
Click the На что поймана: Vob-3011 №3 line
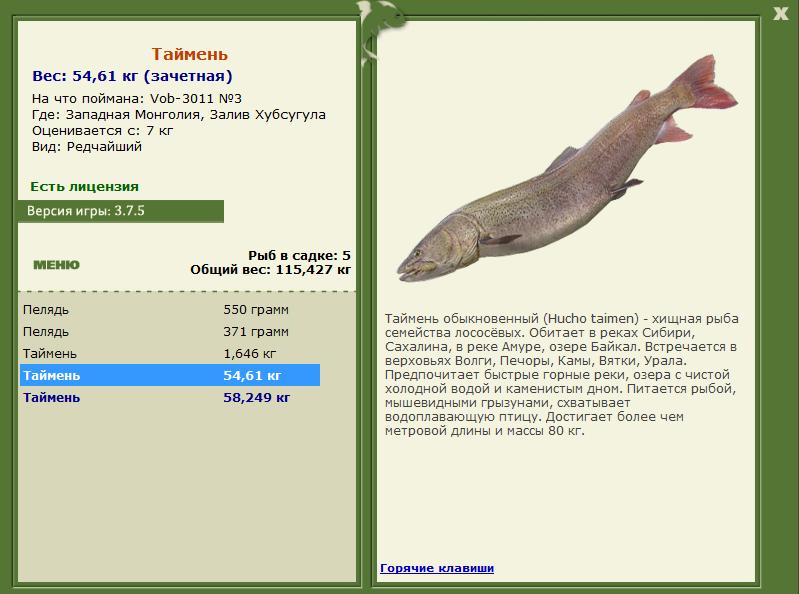pyautogui.click(x=137, y=98)
